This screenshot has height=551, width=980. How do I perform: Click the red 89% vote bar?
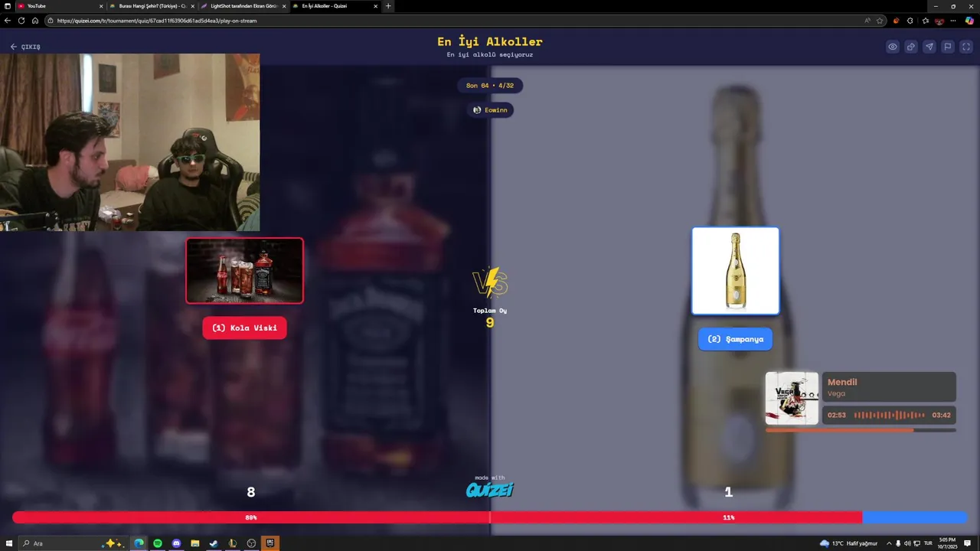(x=437, y=517)
